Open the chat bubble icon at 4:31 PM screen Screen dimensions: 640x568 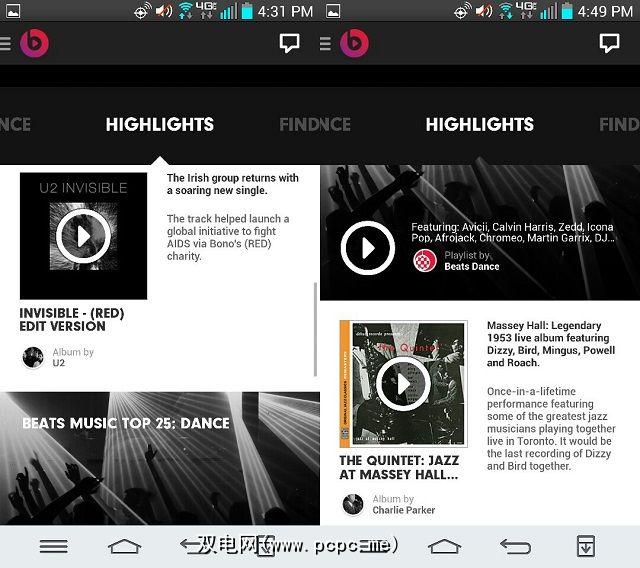[289, 43]
